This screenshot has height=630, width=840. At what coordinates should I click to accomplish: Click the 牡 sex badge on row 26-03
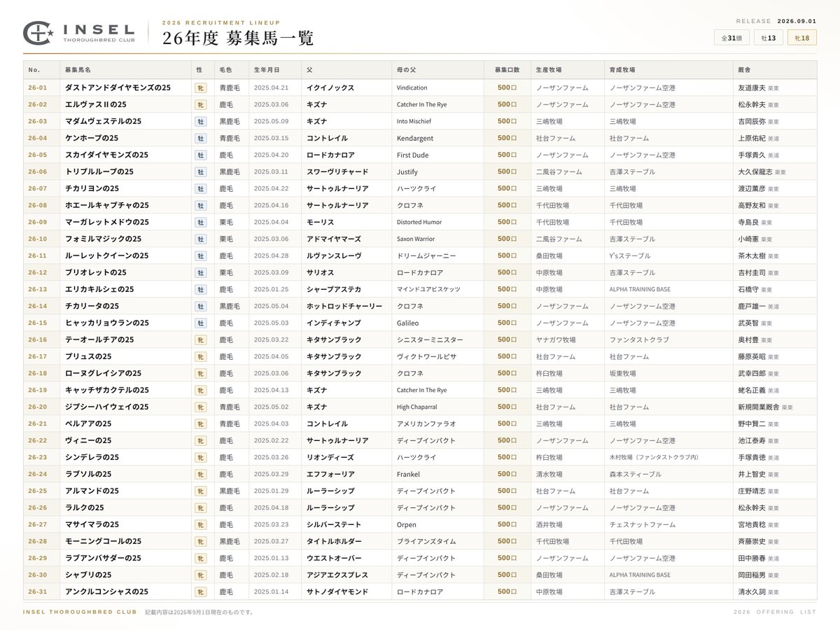(201, 122)
